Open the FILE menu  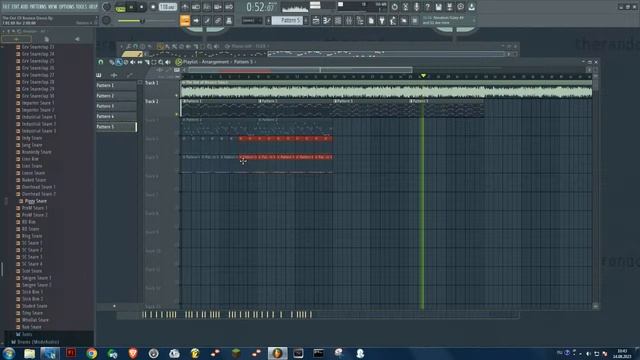[6, 7]
